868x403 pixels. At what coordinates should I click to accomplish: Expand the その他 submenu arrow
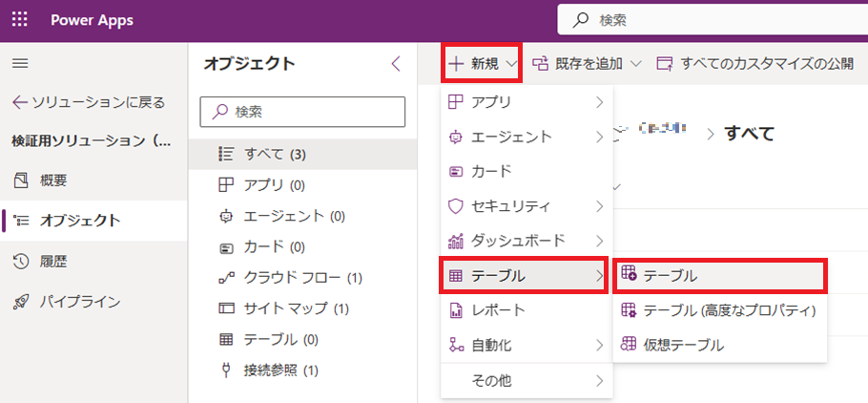599,380
